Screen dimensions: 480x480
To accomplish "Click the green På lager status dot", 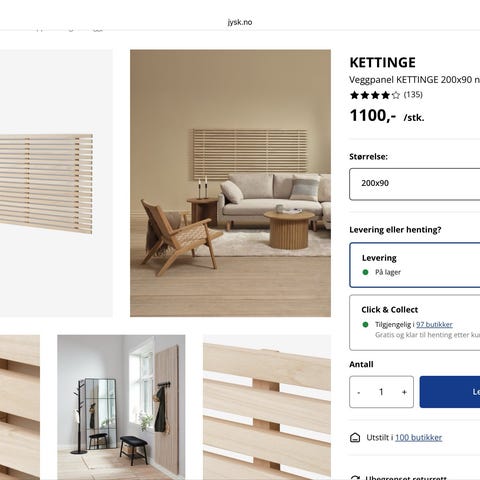I will point(365,272).
